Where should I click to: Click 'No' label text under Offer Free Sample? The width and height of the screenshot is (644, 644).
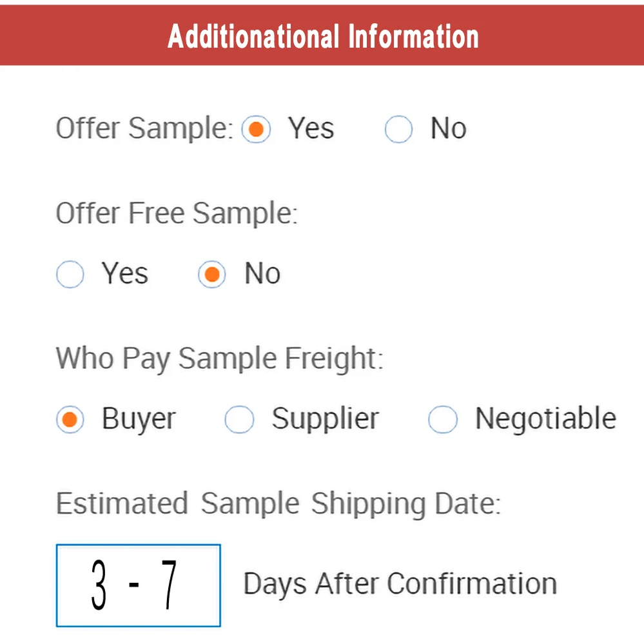[x=262, y=274]
